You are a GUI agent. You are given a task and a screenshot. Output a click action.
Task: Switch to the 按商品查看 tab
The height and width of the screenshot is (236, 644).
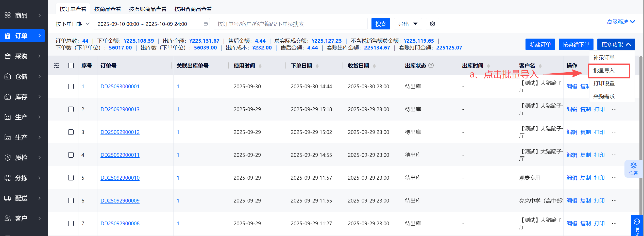pos(108,9)
